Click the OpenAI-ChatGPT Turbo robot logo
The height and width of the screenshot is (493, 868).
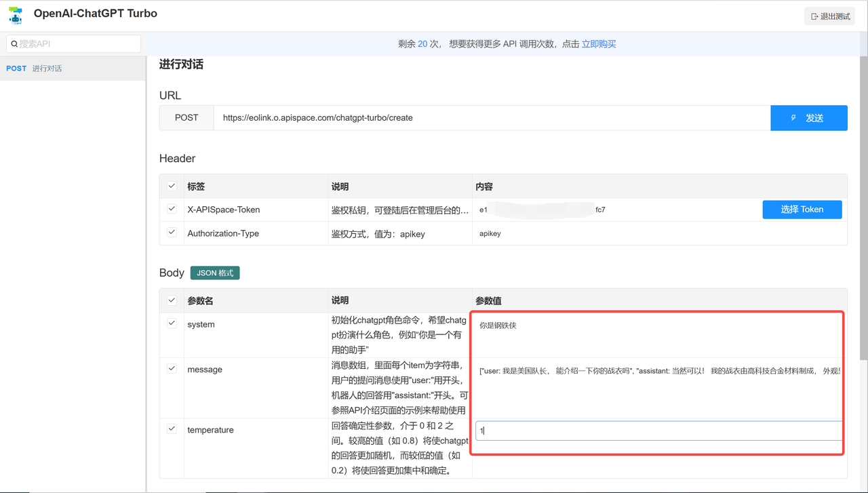pos(15,15)
